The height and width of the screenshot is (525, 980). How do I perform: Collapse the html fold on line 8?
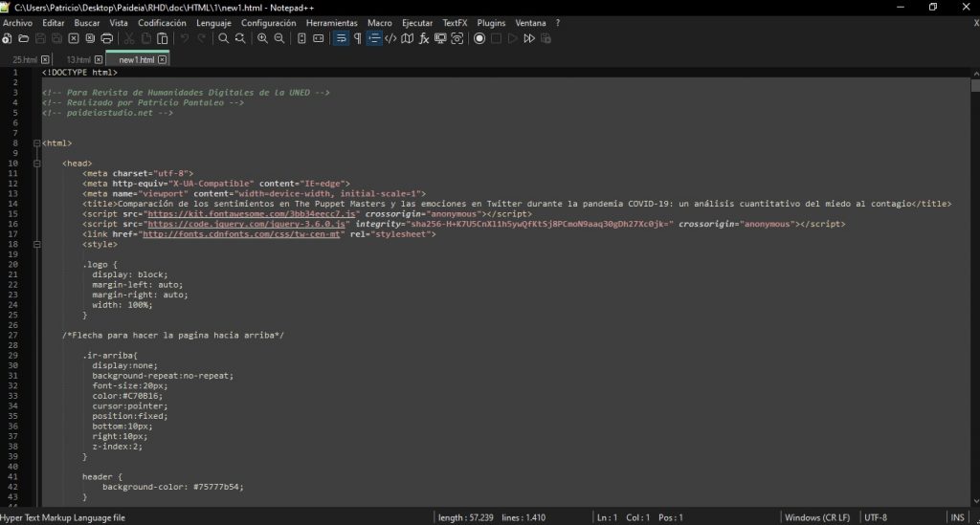[37, 142]
